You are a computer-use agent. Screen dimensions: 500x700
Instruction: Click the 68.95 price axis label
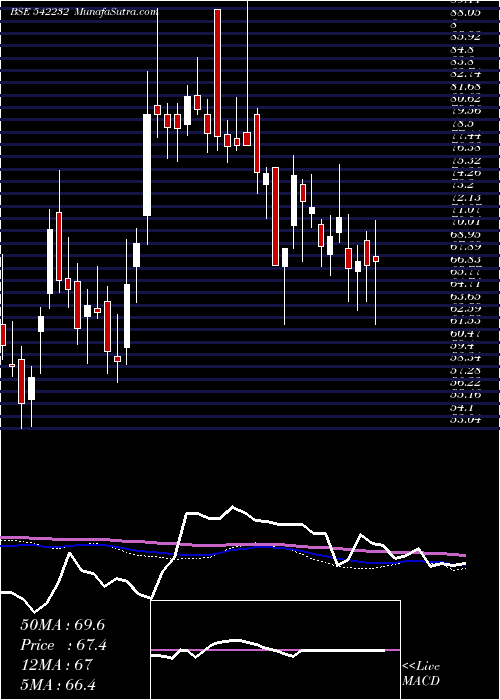[466, 234]
